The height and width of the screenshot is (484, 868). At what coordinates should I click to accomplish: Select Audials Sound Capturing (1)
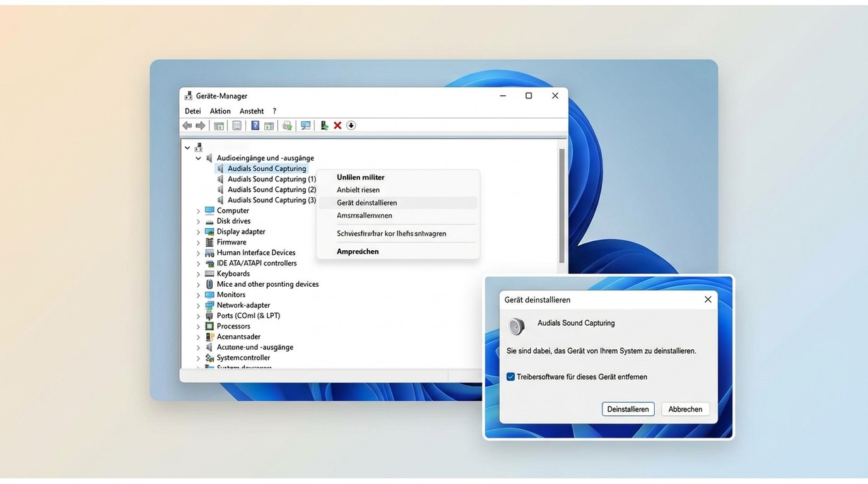pyautogui.click(x=272, y=179)
